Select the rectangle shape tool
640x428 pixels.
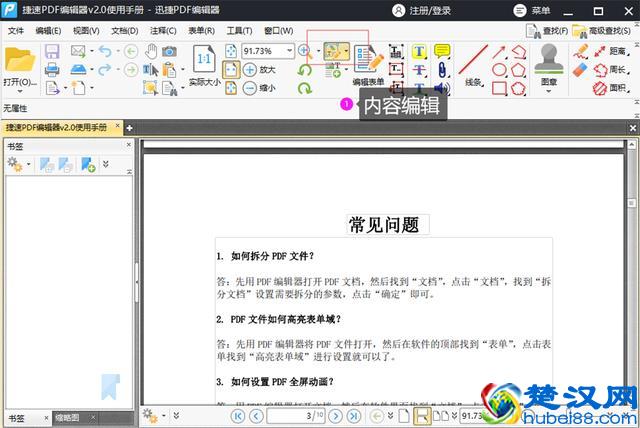(499, 88)
